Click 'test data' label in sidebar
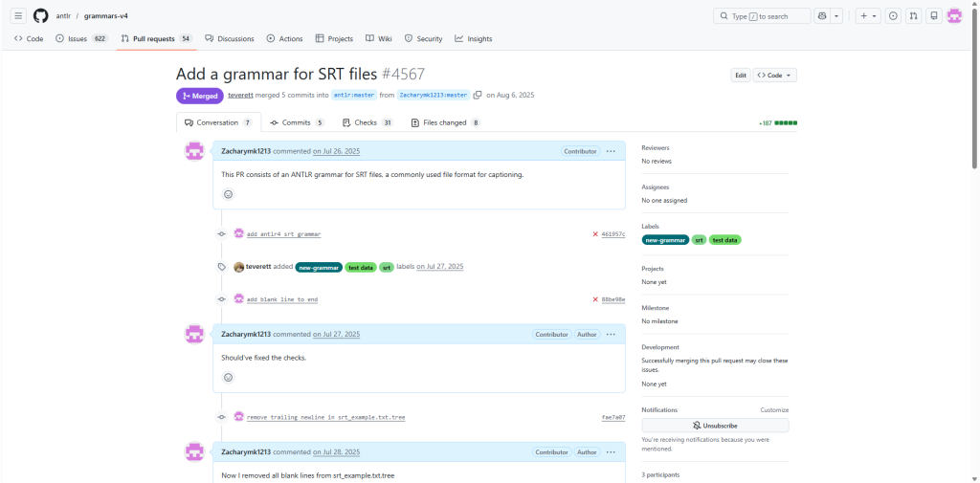980x483 pixels. click(x=725, y=240)
